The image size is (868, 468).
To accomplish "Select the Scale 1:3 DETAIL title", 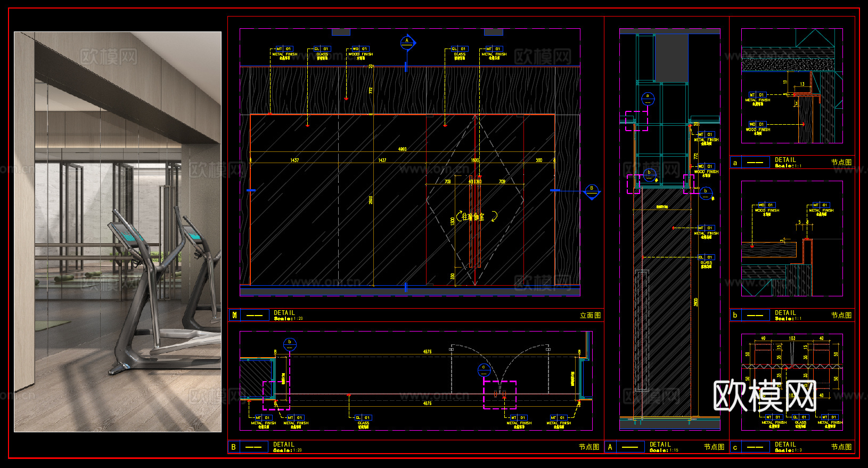I will click(788, 447).
